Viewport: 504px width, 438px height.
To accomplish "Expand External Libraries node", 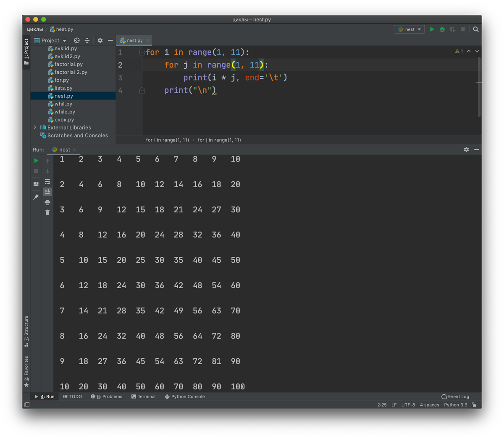I will point(35,128).
